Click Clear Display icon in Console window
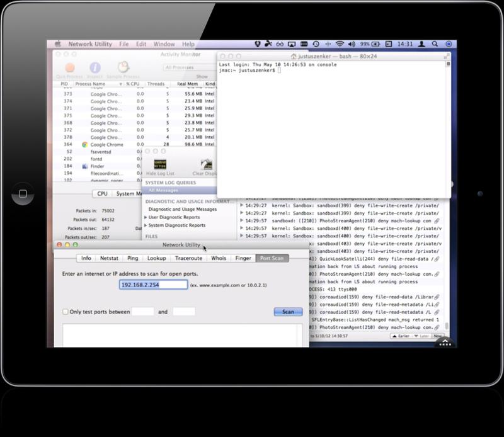This screenshot has width=504, height=437. click(x=207, y=164)
